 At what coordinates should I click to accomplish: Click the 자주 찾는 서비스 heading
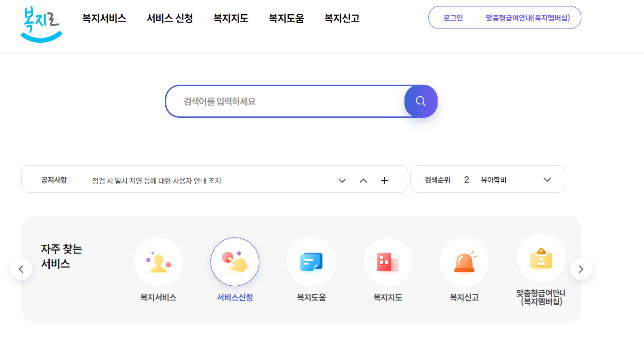(x=61, y=256)
